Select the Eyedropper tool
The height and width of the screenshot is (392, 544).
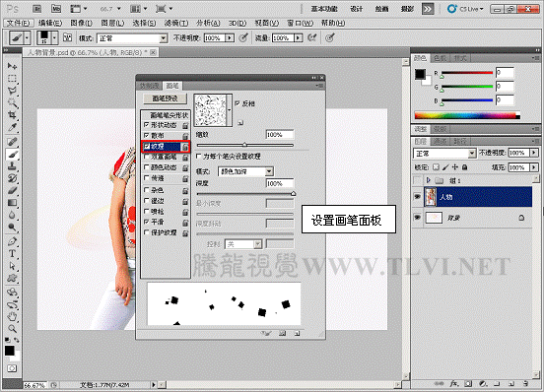(x=12, y=127)
